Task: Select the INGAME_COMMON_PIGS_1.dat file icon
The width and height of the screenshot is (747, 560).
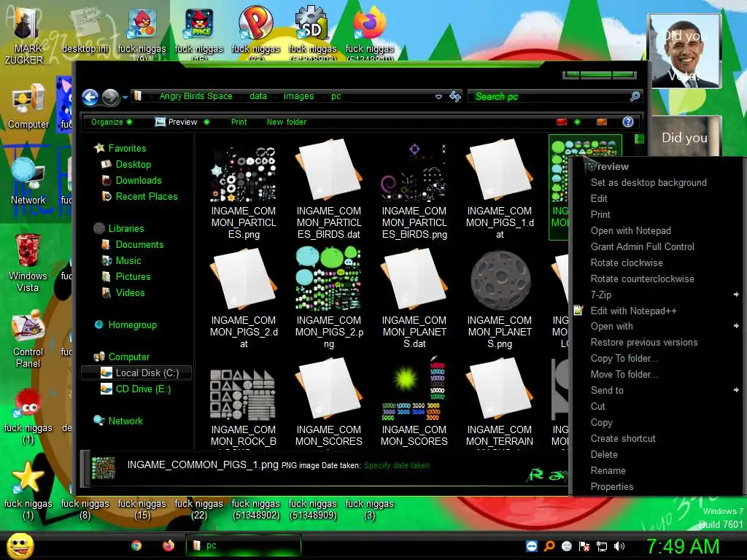Action: coord(500,169)
